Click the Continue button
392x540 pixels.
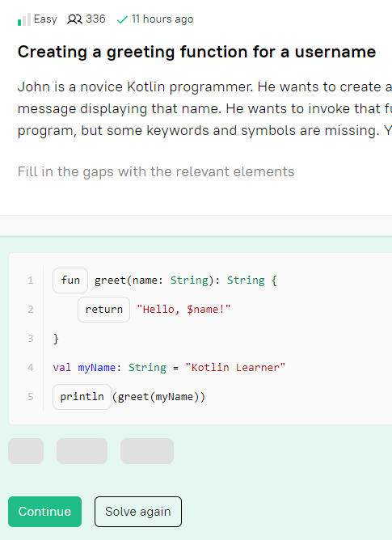[44, 512]
